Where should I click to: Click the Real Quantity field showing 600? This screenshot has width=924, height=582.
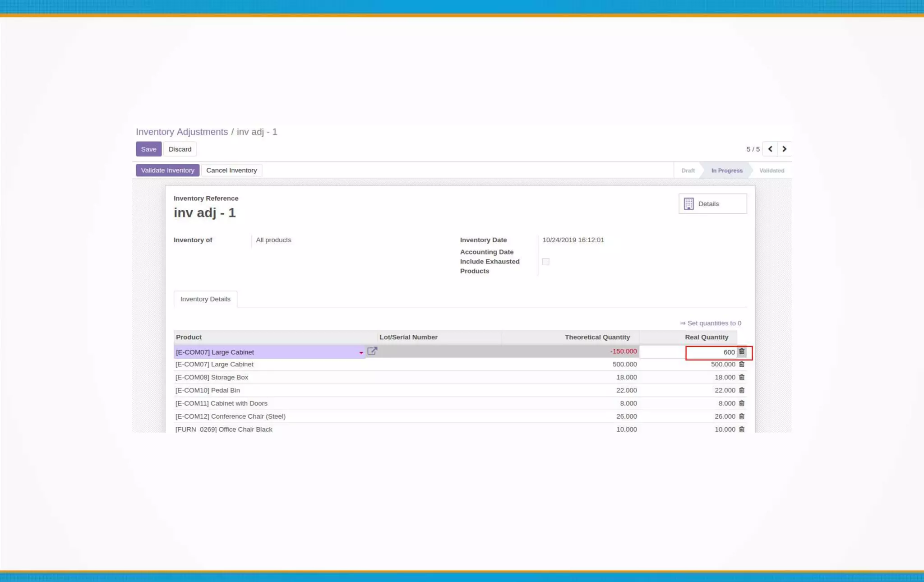coord(711,352)
